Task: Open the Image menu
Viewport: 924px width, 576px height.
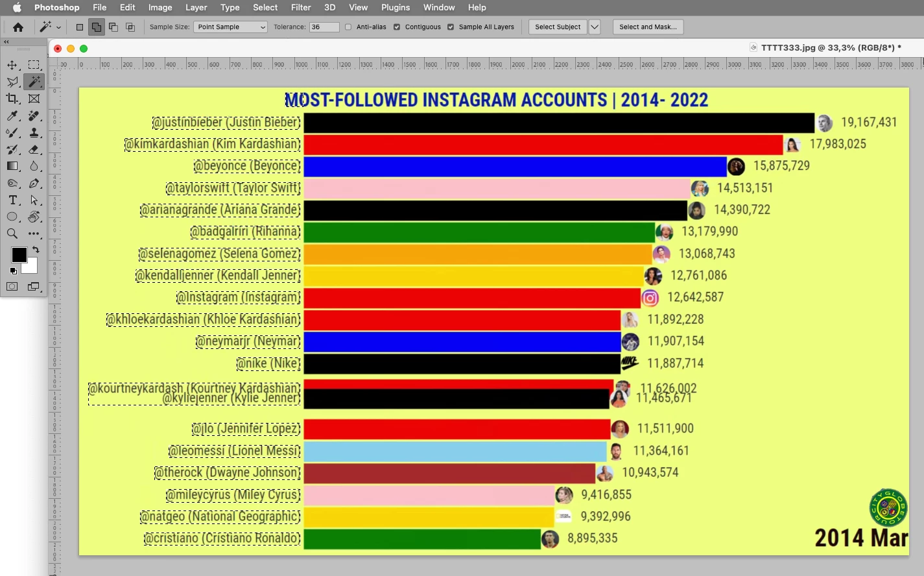Action: [160, 8]
